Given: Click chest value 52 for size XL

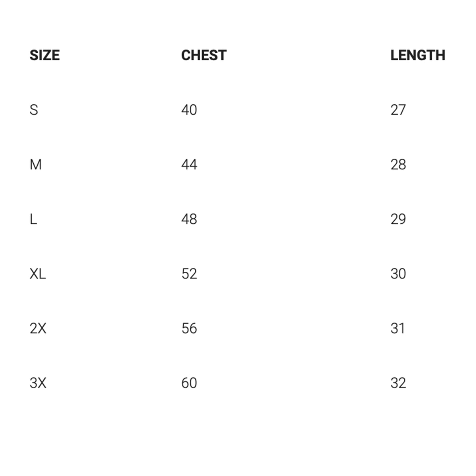Looking at the screenshot, I should pos(189,274).
